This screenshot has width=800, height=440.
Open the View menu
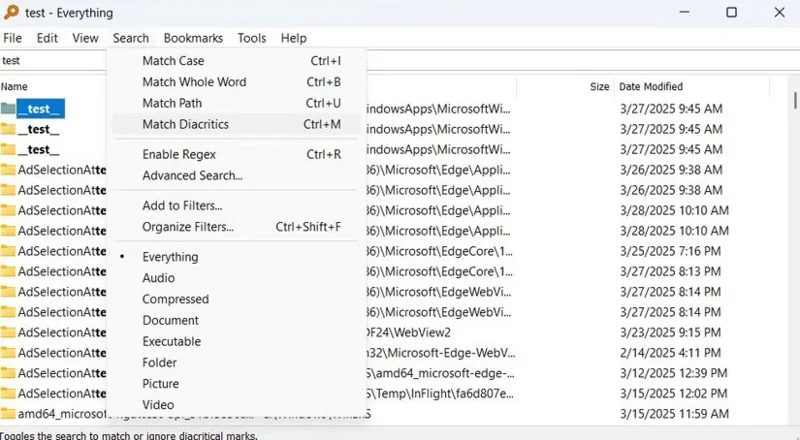tap(85, 38)
